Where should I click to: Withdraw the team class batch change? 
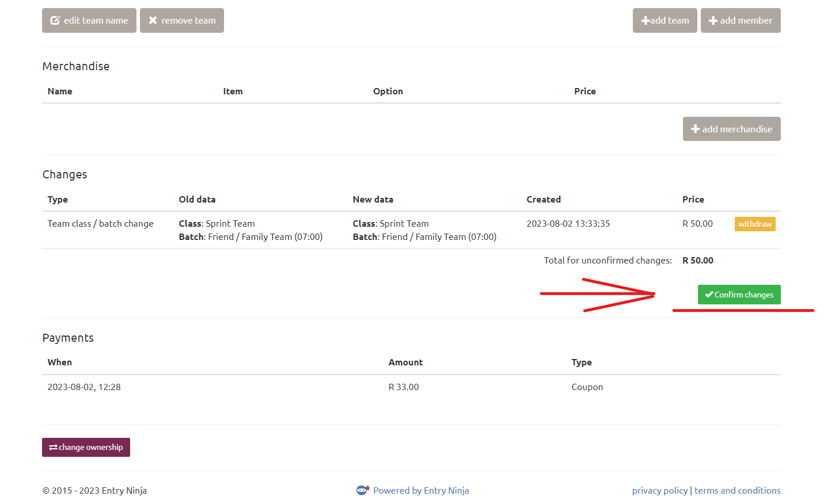(x=754, y=224)
